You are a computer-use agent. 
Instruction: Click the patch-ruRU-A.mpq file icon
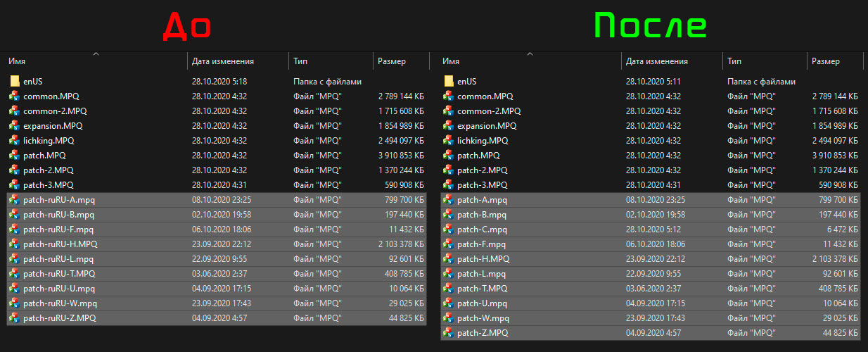[x=15, y=200]
